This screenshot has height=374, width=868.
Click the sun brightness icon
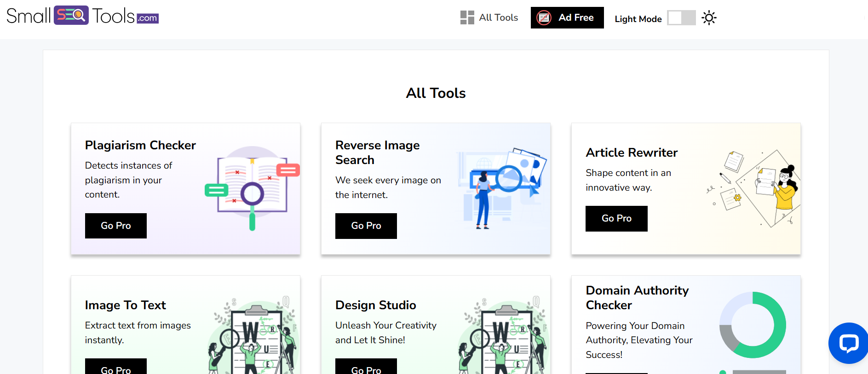tap(709, 18)
